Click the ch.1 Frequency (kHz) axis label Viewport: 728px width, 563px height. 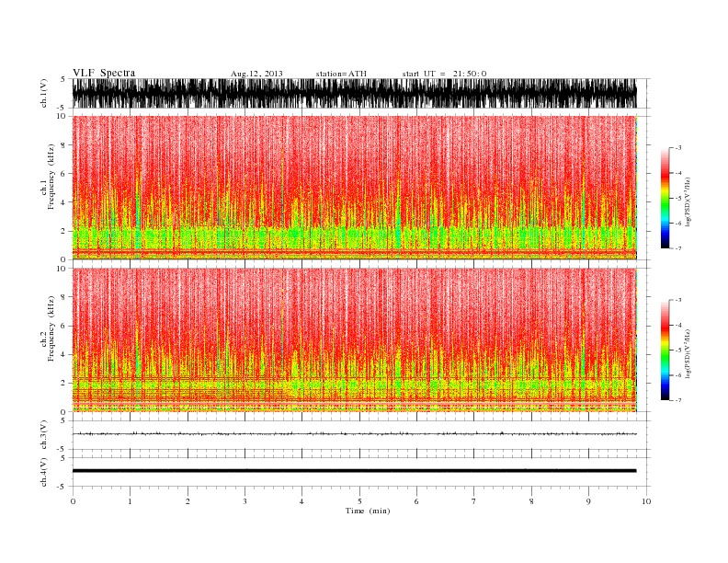(x=48, y=177)
